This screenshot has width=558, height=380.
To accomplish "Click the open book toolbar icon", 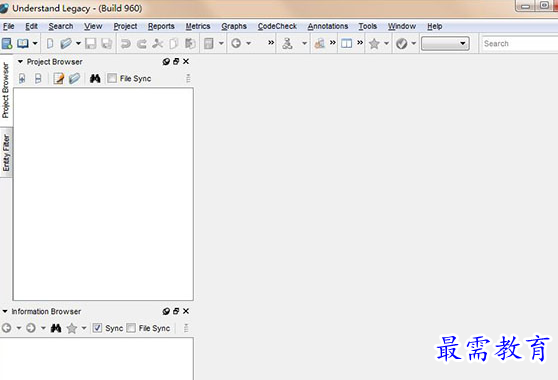I will (23, 43).
